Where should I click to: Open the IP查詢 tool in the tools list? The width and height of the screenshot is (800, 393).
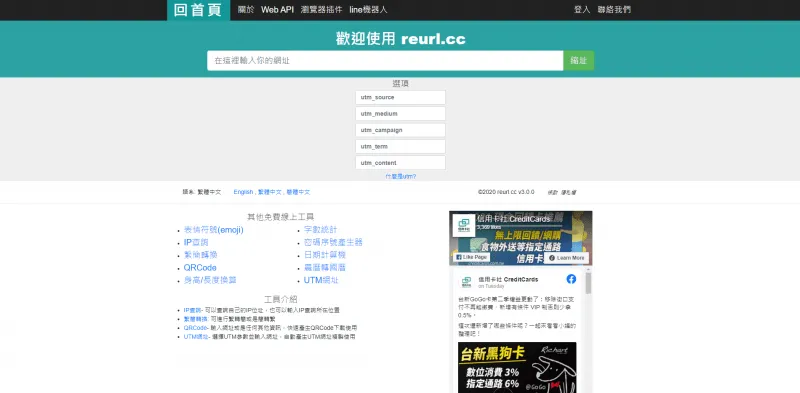click(x=196, y=242)
